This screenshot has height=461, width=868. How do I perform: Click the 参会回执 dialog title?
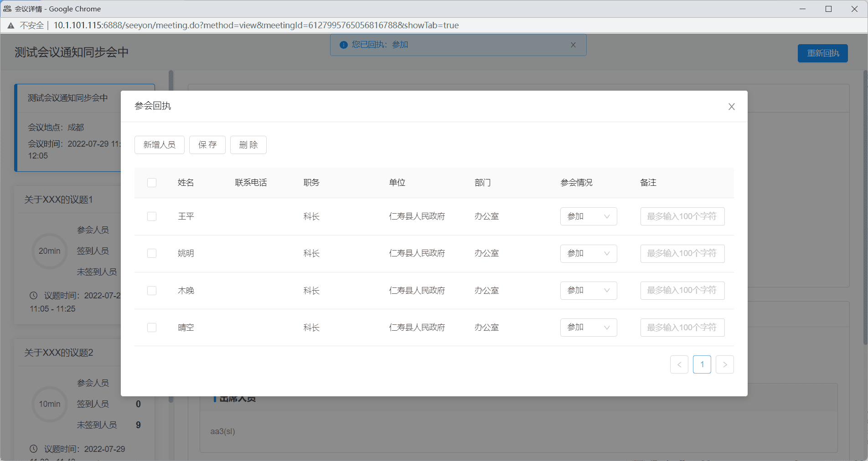[x=153, y=106]
